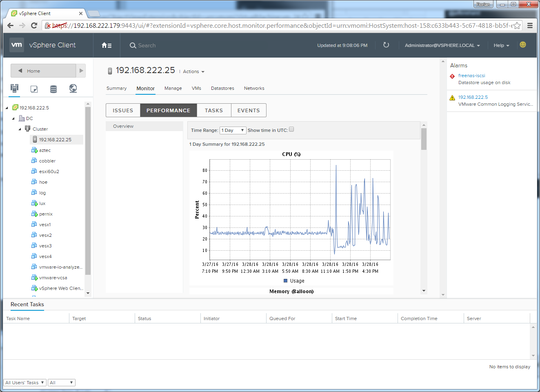Open the Datastores tab
This screenshot has width=540, height=392.
[222, 88]
